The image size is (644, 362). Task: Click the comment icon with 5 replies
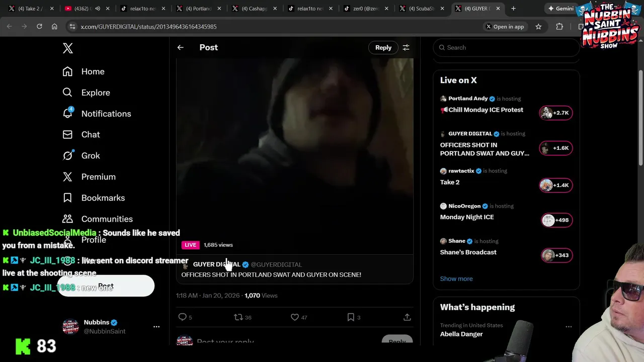click(183, 317)
